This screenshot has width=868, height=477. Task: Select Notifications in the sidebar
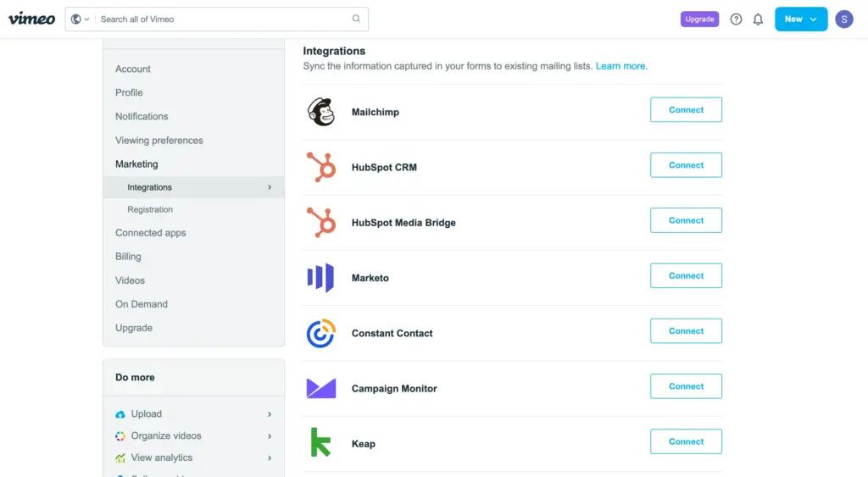coord(142,116)
